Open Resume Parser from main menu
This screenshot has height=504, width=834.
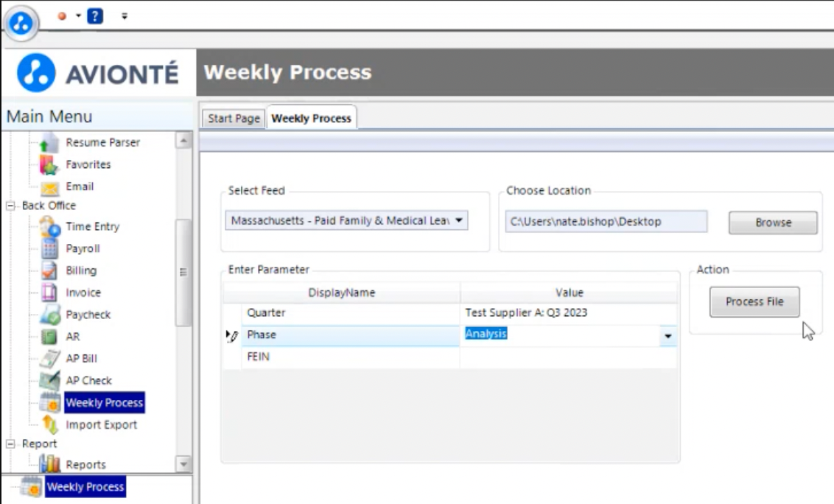click(x=102, y=143)
